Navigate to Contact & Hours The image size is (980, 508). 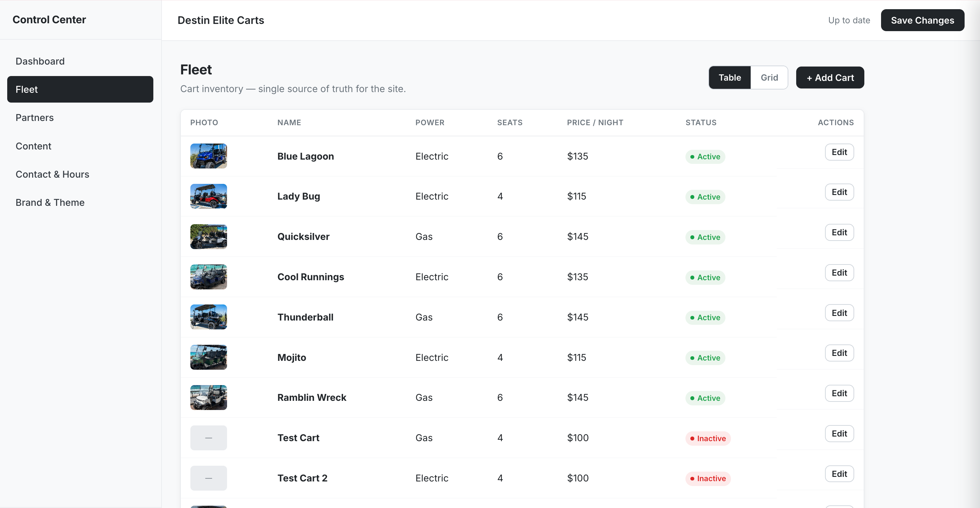[x=80, y=174]
